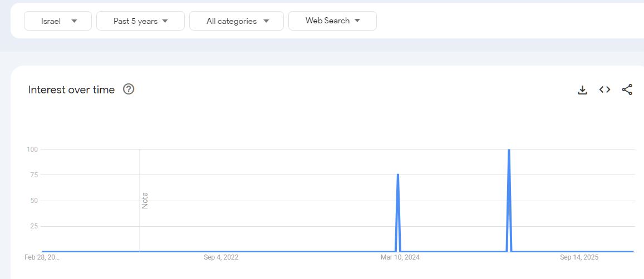Image resolution: width=644 pixels, height=279 pixels.
Task: Open the All categories dropdown
Action: 237,21
